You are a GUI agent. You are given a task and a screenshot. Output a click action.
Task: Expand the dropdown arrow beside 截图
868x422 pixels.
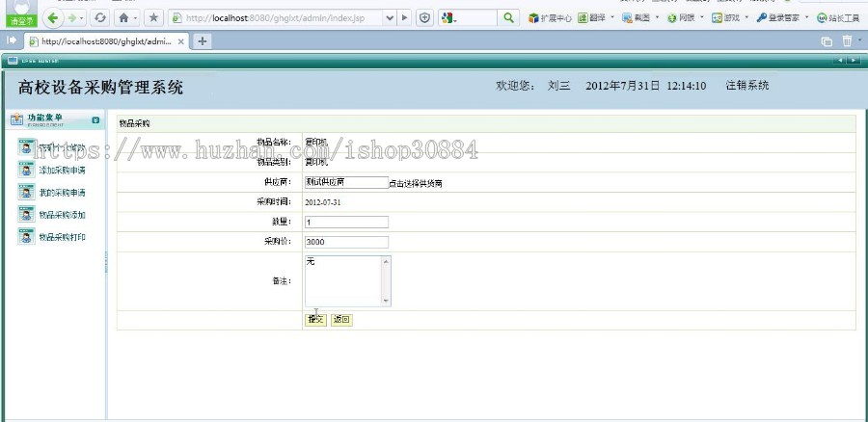[658, 17]
